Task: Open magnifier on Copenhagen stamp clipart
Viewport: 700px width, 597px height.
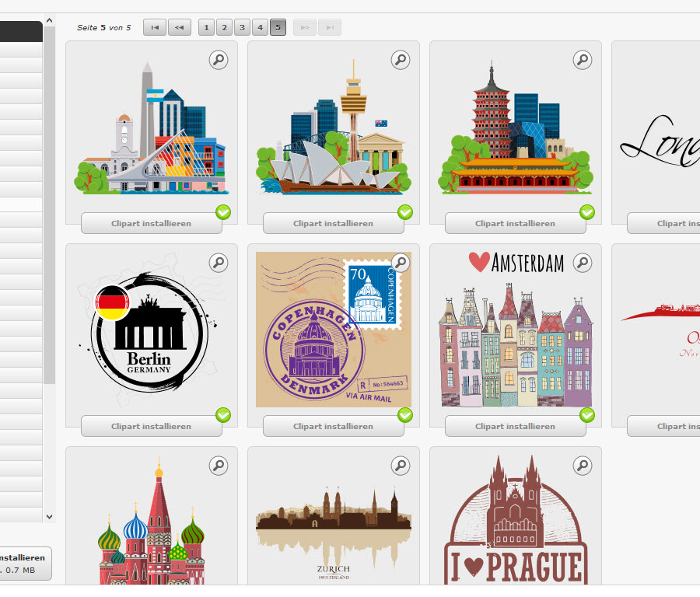Action: [x=401, y=263]
